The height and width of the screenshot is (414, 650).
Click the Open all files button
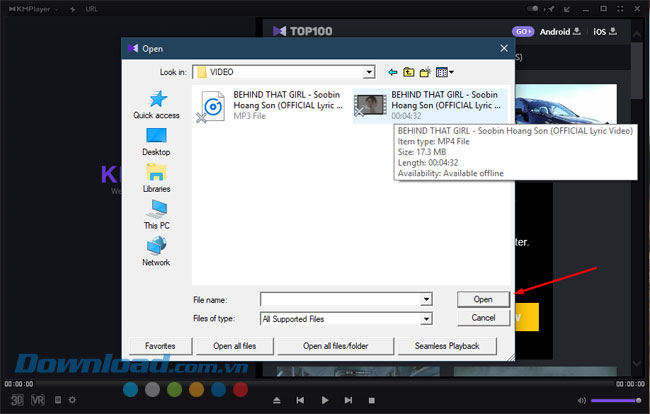click(x=235, y=346)
